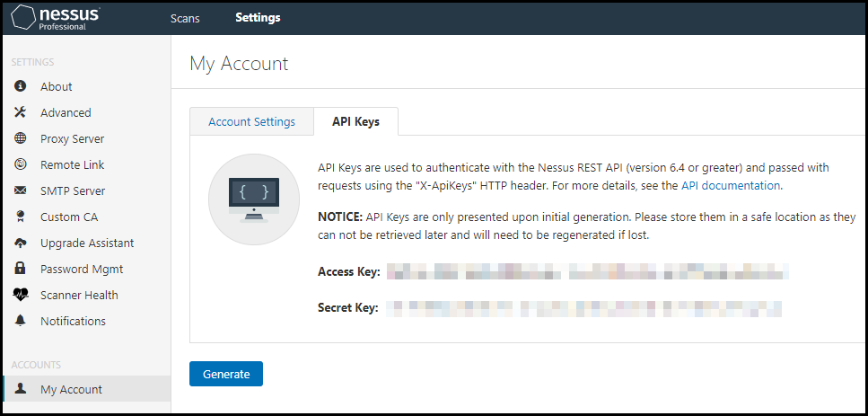Switch to the Account Settings tab
The width and height of the screenshot is (868, 416).
tap(251, 122)
